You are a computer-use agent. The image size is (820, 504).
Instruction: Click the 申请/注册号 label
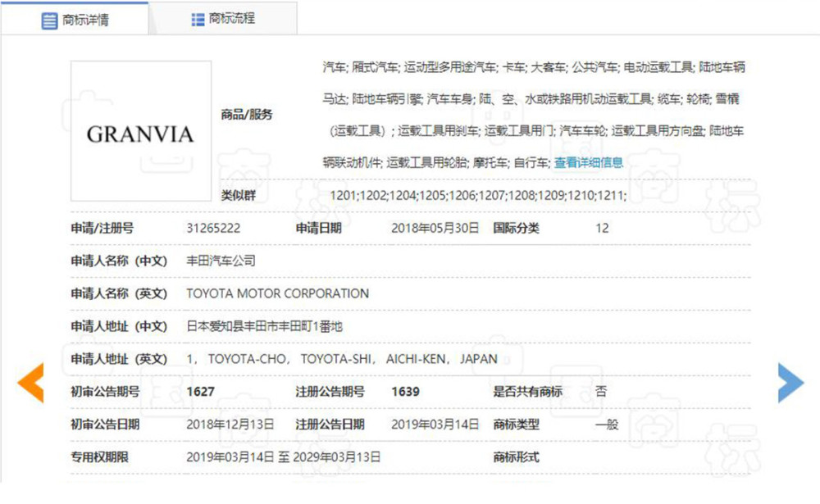coord(102,228)
